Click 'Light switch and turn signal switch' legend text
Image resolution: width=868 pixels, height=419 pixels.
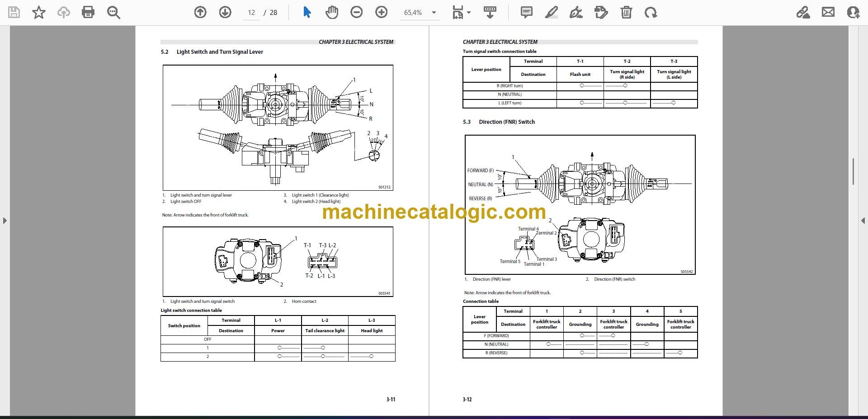(x=203, y=301)
